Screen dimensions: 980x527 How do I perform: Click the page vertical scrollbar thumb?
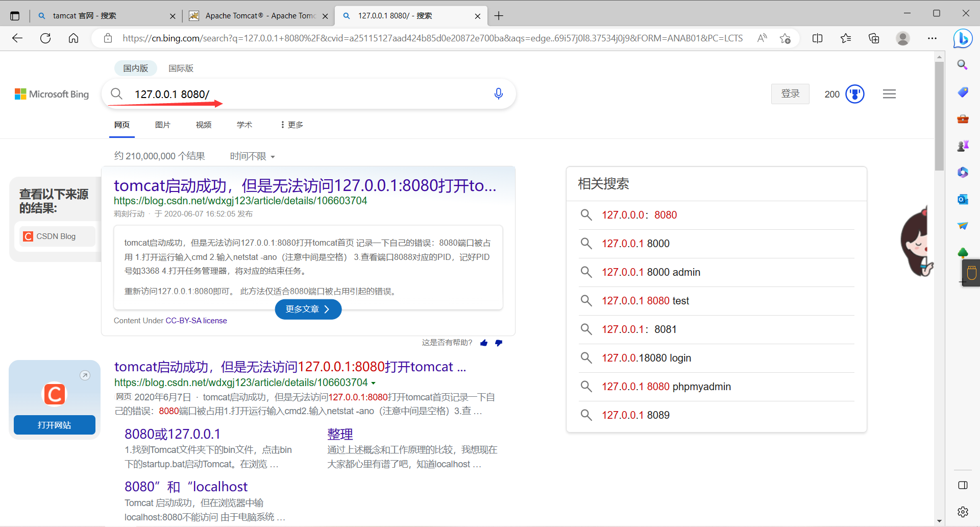pyautogui.click(x=939, y=116)
